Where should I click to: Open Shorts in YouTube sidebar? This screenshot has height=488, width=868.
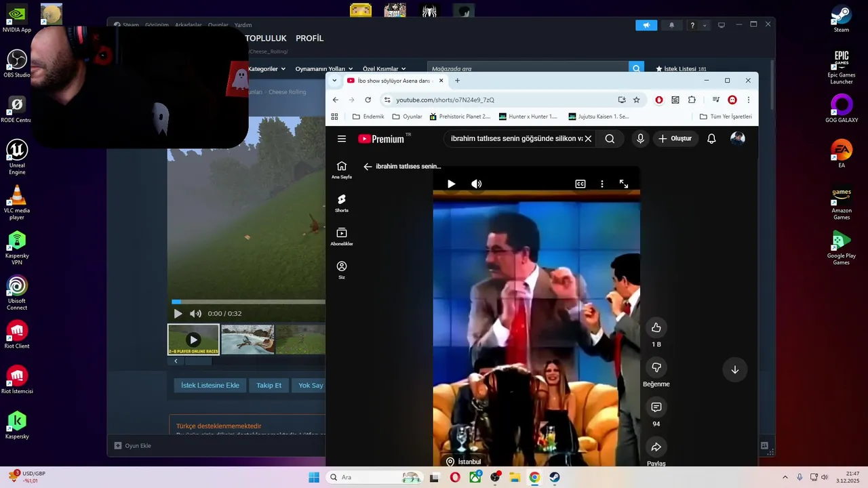[342, 203]
